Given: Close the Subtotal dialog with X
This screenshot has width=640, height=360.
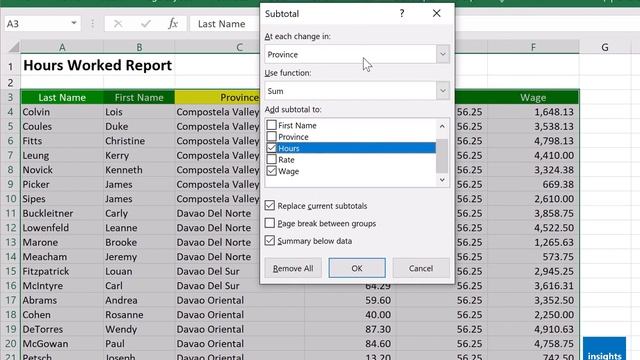Looking at the screenshot, I should coord(437,13).
